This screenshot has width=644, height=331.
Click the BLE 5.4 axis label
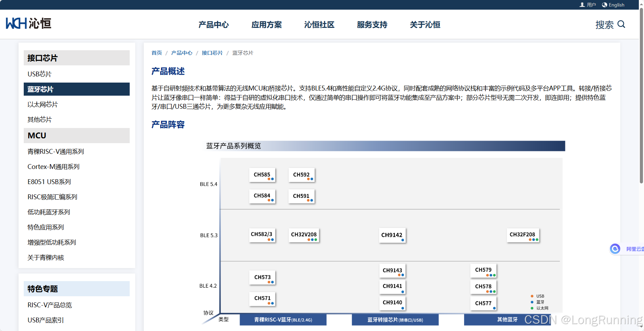208,184
